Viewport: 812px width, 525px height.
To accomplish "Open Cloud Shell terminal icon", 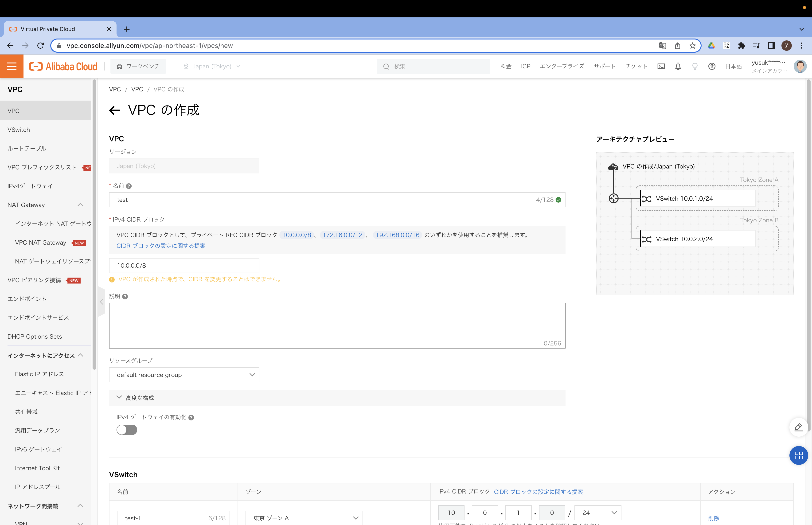I will [661, 66].
